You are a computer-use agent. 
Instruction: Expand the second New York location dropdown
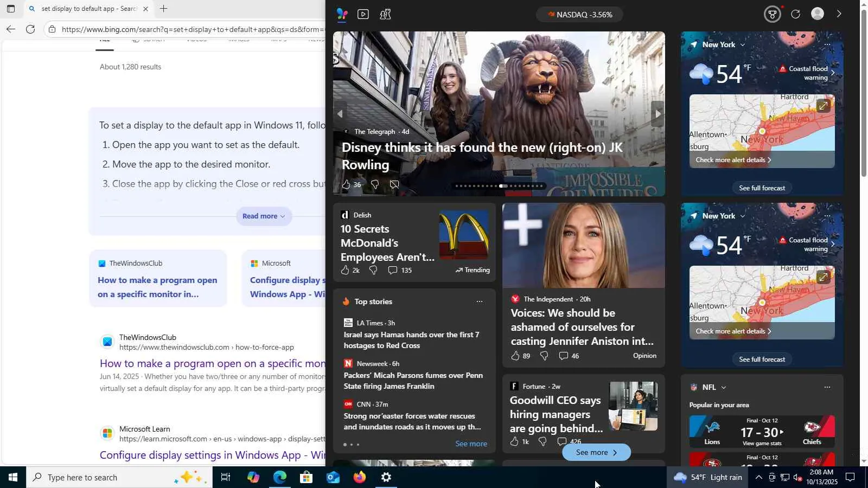click(742, 216)
